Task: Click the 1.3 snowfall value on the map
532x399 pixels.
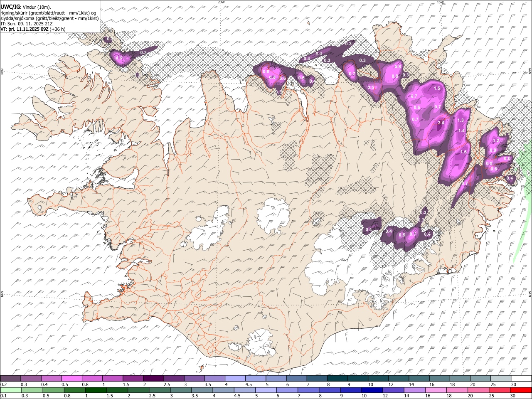Action: 461,121
